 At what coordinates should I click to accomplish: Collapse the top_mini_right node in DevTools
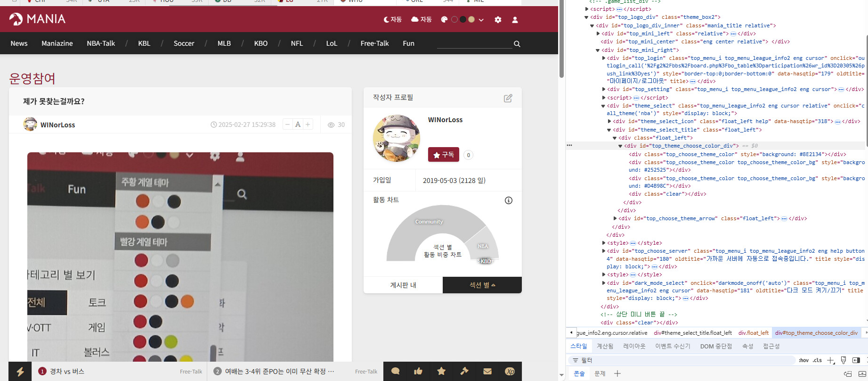point(598,50)
